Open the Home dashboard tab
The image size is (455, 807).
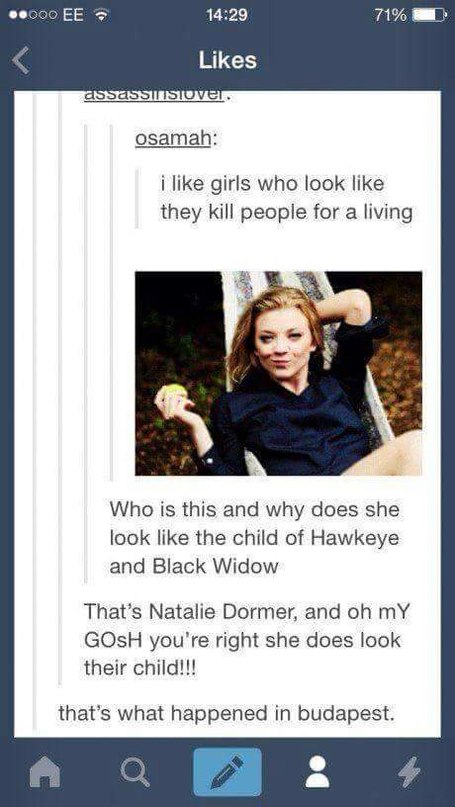[45, 771]
